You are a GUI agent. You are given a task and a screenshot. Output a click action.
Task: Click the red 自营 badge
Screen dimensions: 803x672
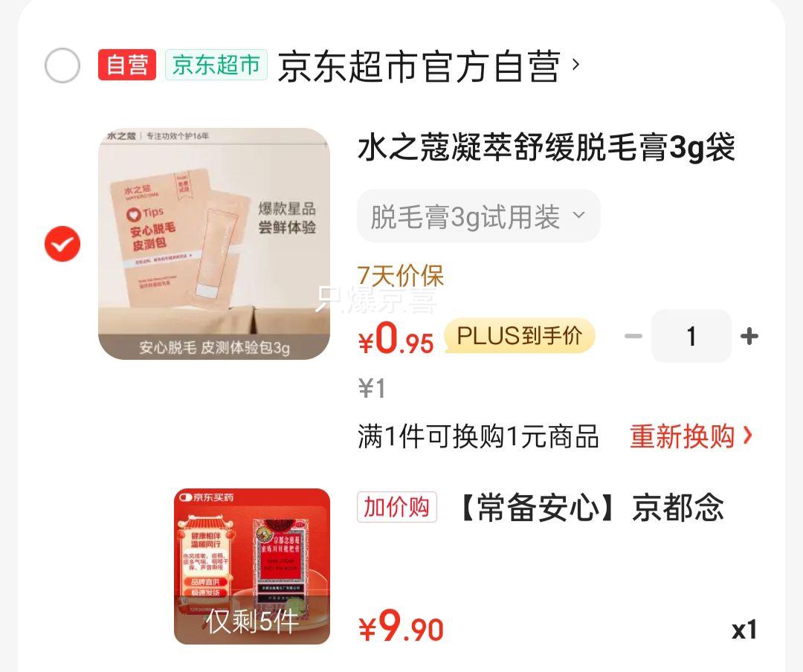[x=127, y=65]
